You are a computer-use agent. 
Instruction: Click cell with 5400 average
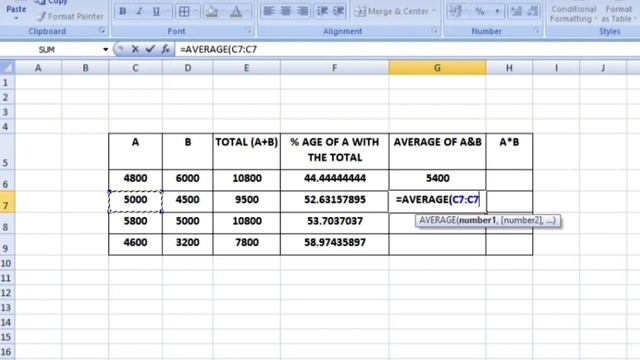coord(438,180)
